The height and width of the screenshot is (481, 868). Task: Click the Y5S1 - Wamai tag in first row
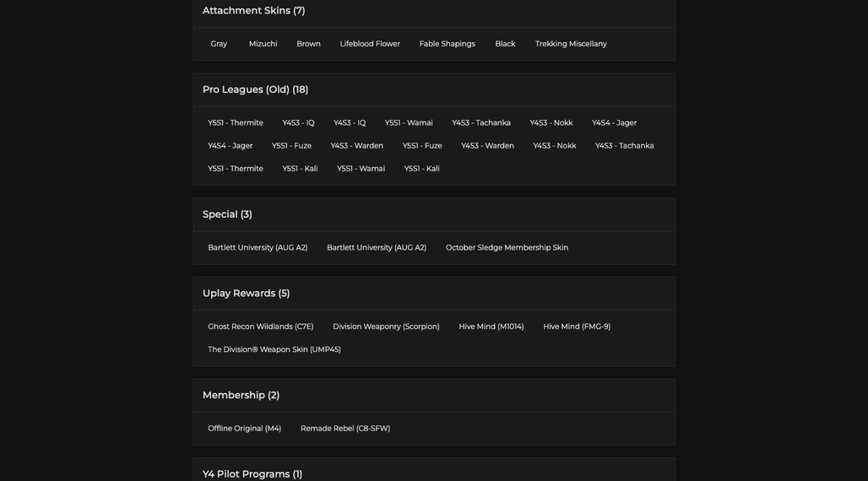409,123
